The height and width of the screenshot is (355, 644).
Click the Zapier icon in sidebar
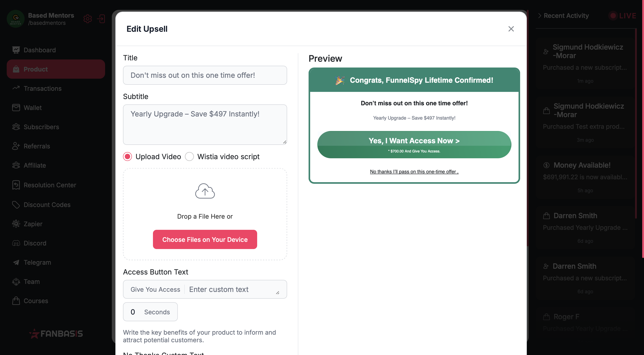click(x=16, y=224)
